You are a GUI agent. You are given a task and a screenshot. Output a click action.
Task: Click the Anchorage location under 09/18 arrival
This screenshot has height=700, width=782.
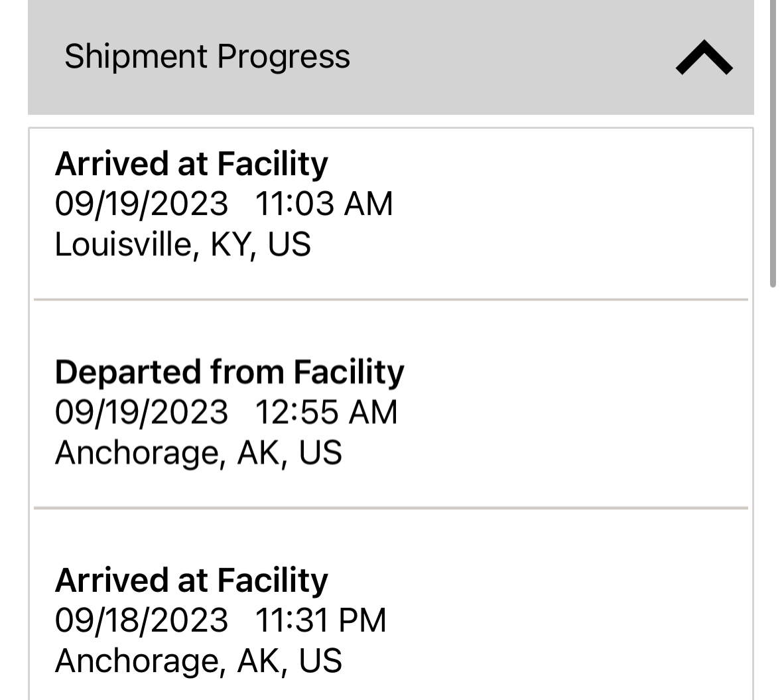point(198,661)
